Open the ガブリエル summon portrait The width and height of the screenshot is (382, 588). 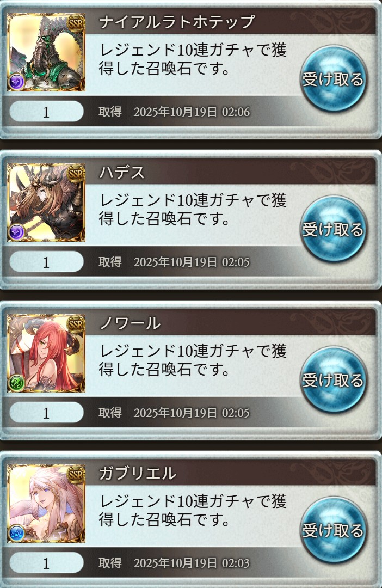tap(46, 504)
